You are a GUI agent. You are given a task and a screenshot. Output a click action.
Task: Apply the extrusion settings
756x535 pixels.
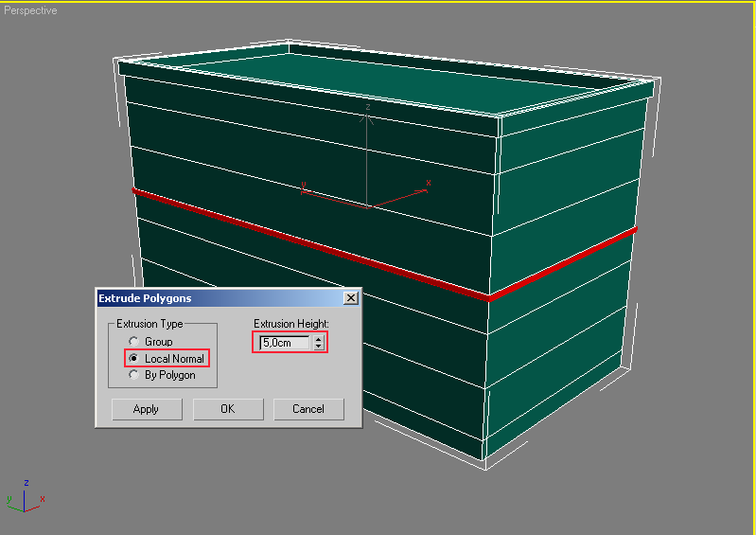[x=147, y=409]
